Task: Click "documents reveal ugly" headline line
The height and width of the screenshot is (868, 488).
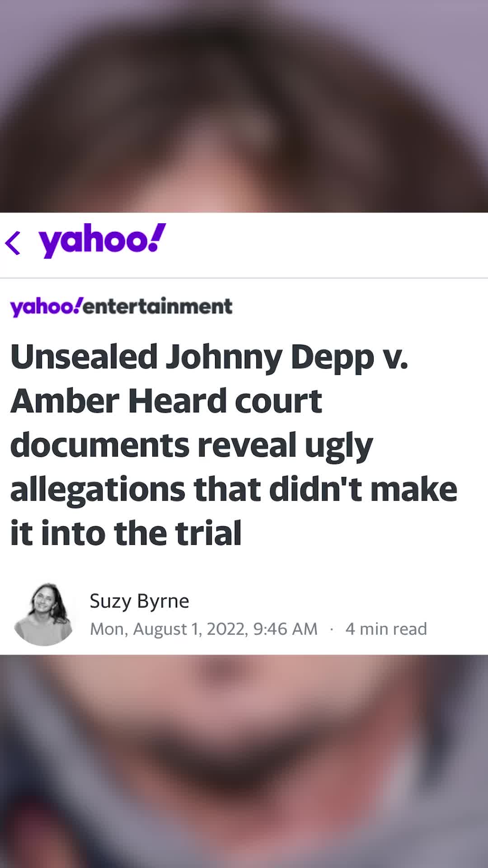Action: pyautogui.click(x=191, y=445)
